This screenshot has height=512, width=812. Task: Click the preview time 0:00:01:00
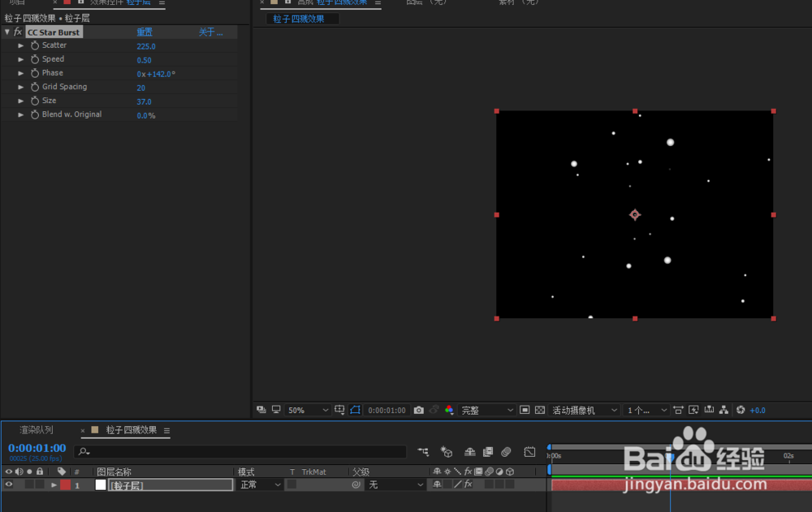pos(387,410)
